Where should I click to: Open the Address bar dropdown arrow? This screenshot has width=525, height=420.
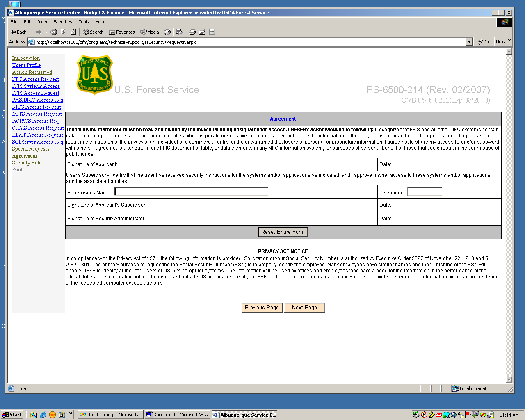click(x=470, y=42)
